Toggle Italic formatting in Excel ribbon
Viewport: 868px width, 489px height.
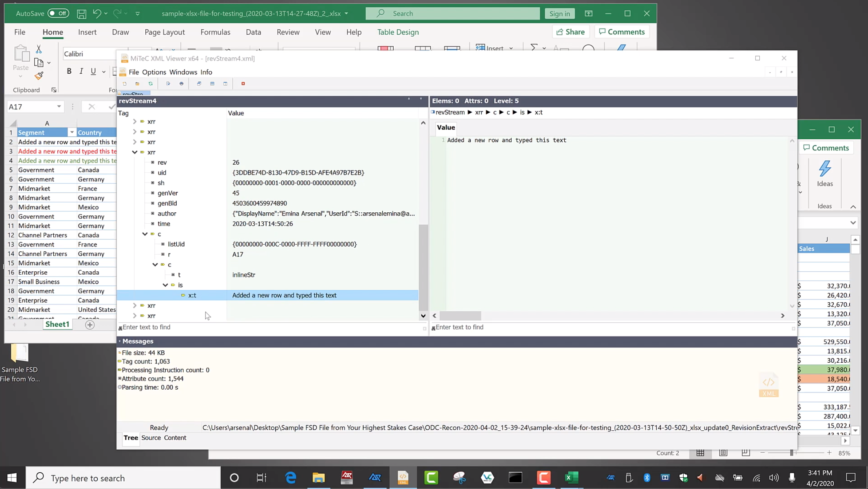[x=81, y=71]
